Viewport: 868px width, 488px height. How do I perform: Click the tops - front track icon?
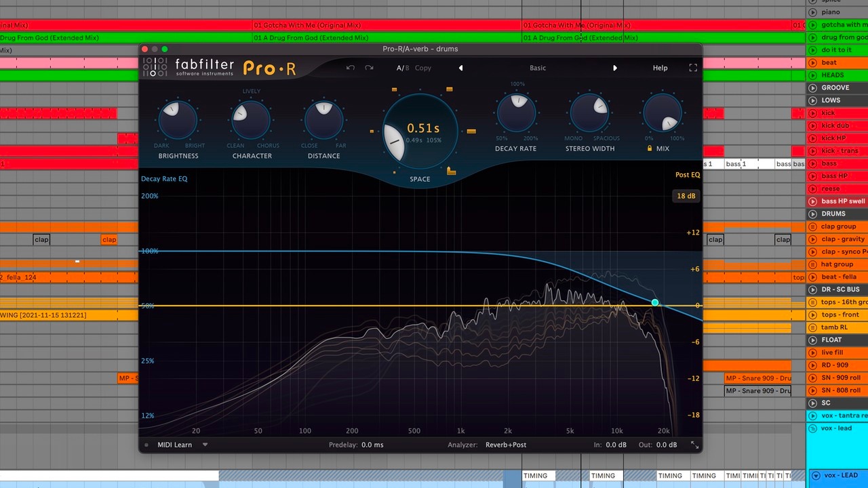[x=812, y=314]
